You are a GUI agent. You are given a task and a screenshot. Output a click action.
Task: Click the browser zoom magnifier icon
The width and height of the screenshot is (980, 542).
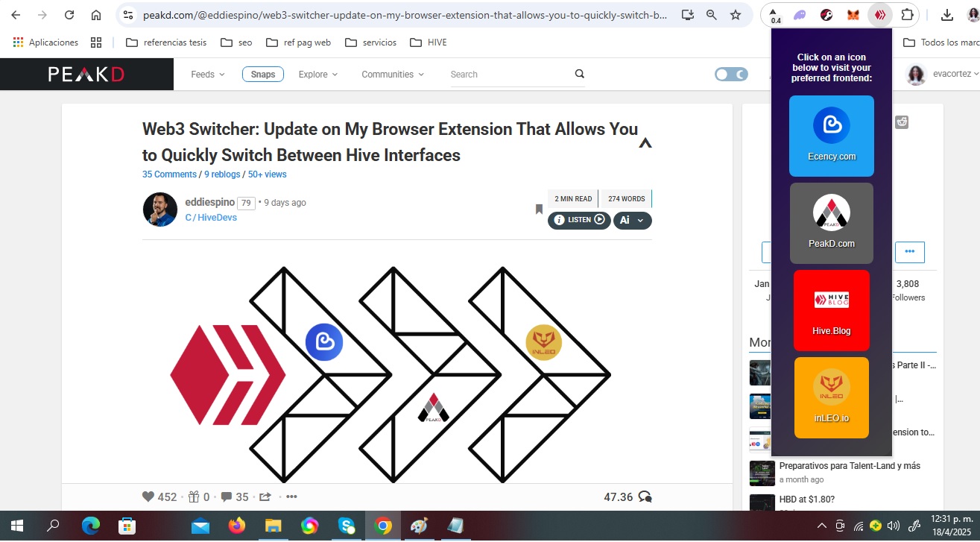712,15
